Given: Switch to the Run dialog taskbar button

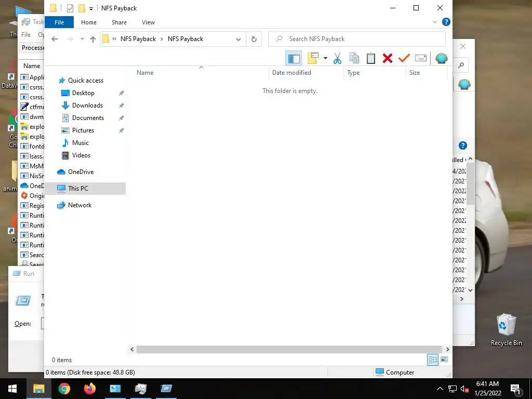Looking at the screenshot, I should point(166,389).
